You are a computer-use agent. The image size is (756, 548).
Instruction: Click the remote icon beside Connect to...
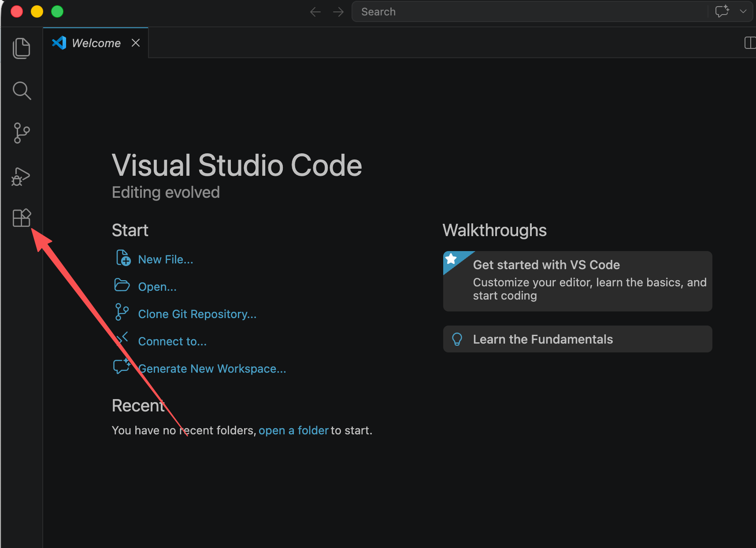(122, 338)
